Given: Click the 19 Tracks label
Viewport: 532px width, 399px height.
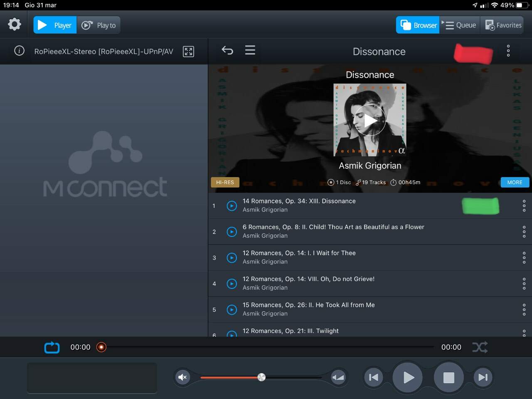Looking at the screenshot, I should click(x=371, y=182).
